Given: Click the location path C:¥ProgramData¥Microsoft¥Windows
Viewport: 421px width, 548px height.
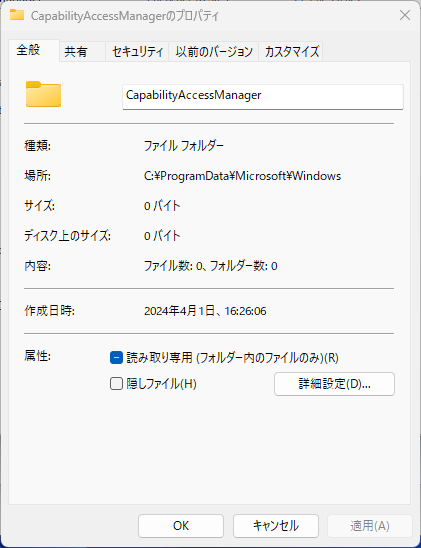Looking at the screenshot, I should (242, 176).
